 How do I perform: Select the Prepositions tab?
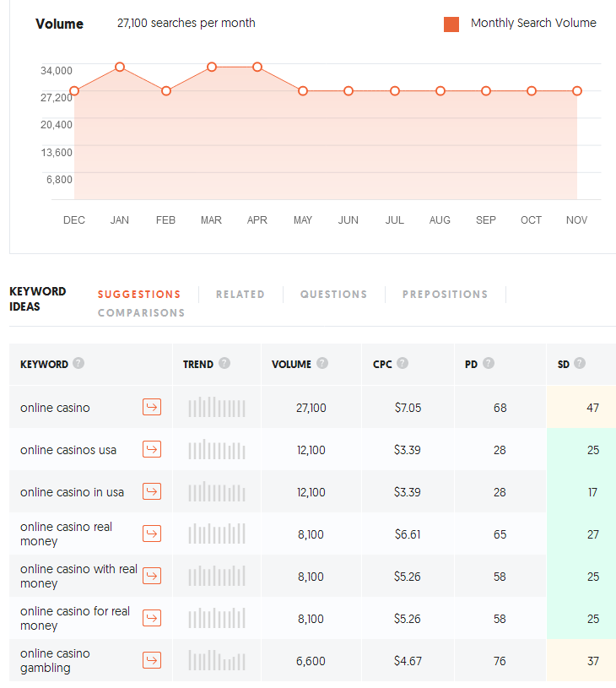pos(445,295)
